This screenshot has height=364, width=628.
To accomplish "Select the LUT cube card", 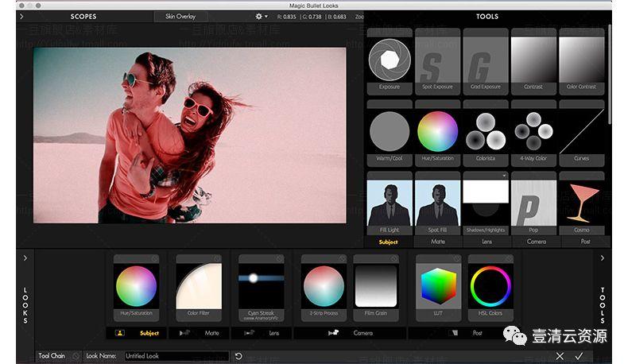I will (x=438, y=288).
